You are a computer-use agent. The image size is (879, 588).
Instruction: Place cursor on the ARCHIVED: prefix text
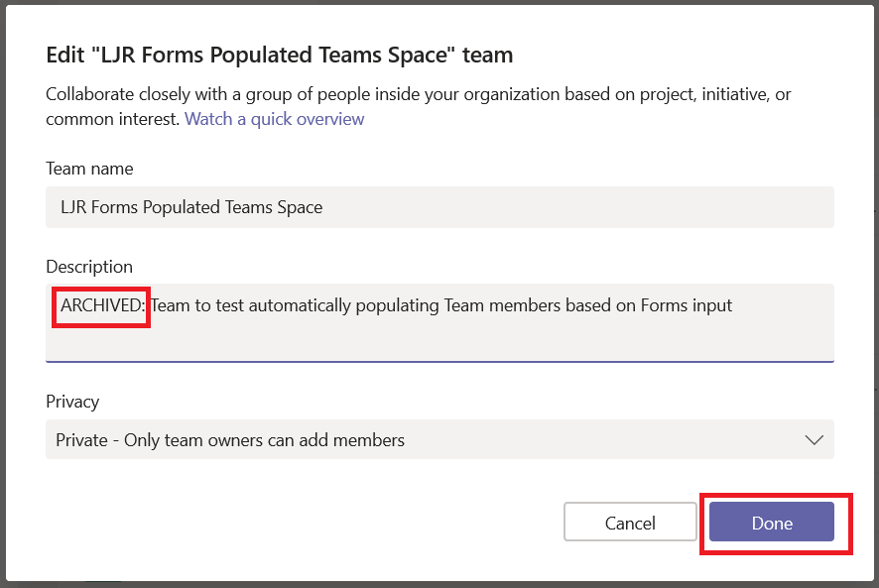pyautogui.click(x=102, y=305)
